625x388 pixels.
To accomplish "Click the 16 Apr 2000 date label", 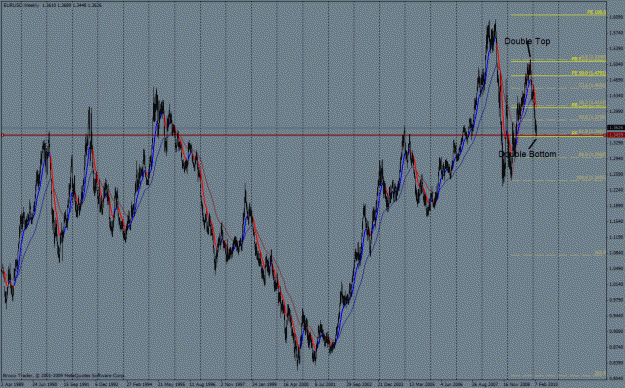I will coord(296,384).
